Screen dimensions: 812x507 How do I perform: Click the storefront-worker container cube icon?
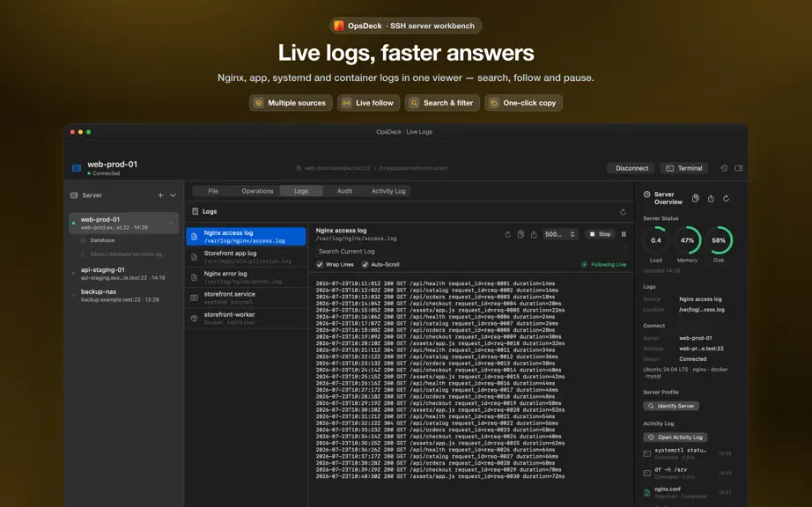click(x=195, y=318)
